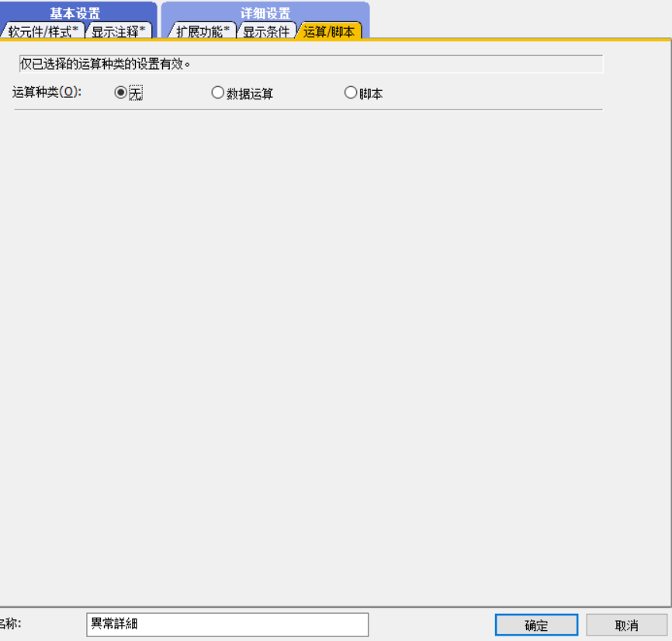Enable the 脚本 radio button circle
This screenshot has height=641, width=672.
click(350, 93)
